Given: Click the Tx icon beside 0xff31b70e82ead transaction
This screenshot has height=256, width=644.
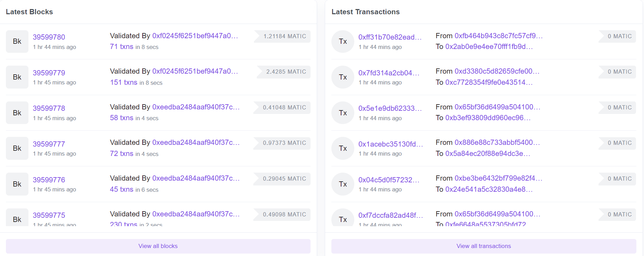Looking at the screenshot, I should pos(343,41).
